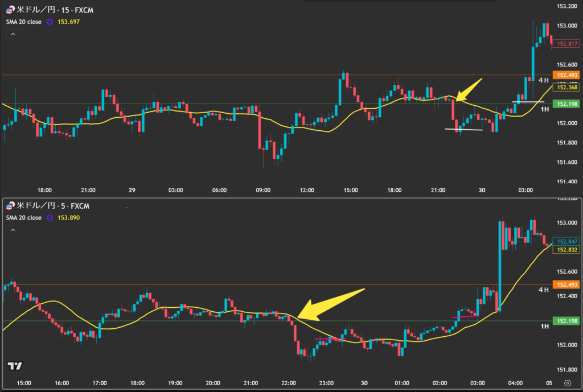Select the 1H line label on lower chart
Image resolution: width=583 pixels, height=392 pixels.
point(544,326)
